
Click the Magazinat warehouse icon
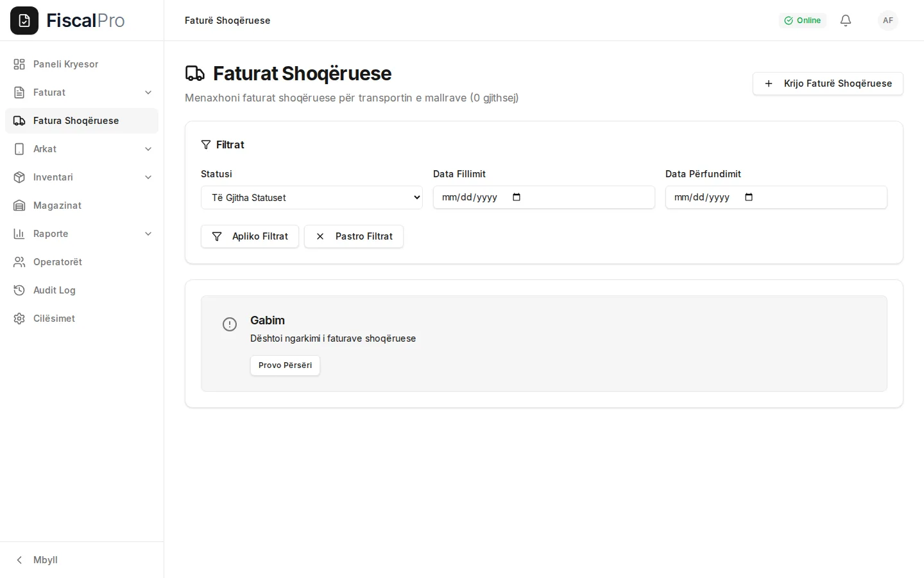pyautogui.click(x=19, y=206)
